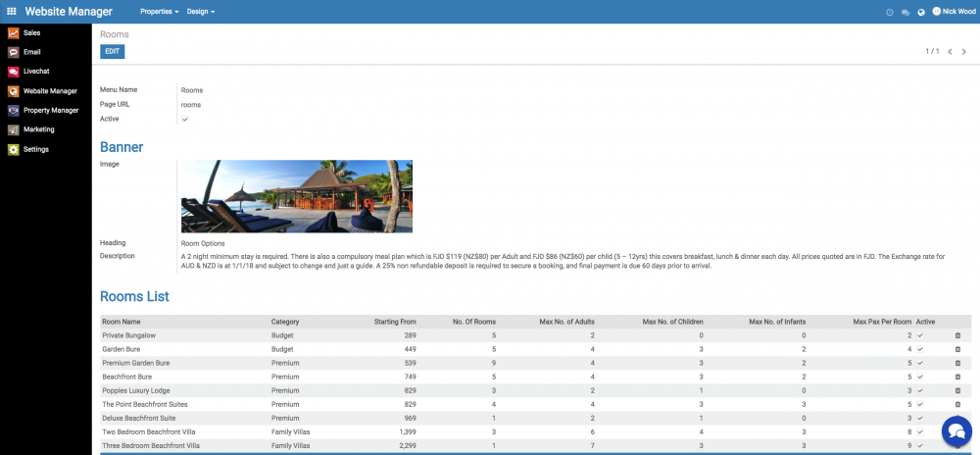980x455 pixels.
Task: Select the Private Bungalow room name cell
Action: pyautogui.click(x=128, y=335)
